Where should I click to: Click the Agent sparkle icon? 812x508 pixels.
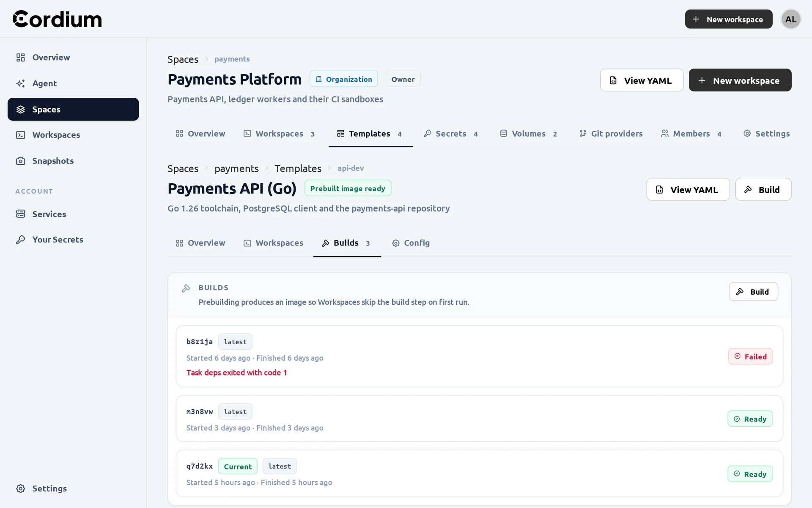[x=21, y=83]
